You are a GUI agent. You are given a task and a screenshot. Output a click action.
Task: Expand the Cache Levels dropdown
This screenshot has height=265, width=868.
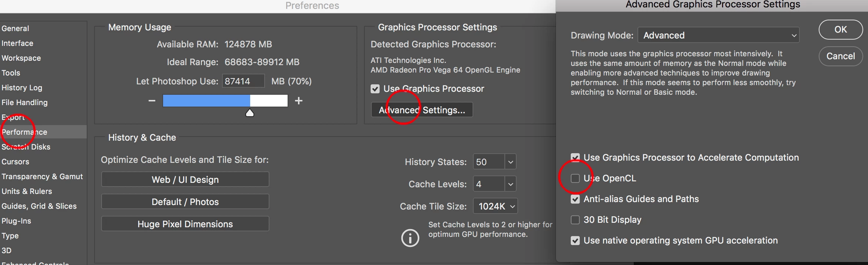510,184
